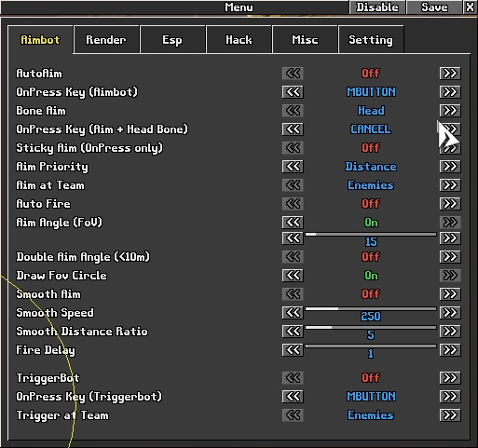Click right arrow for Draw Fov Circle
This screenshot has height=448, width=478.
point(450,276)
